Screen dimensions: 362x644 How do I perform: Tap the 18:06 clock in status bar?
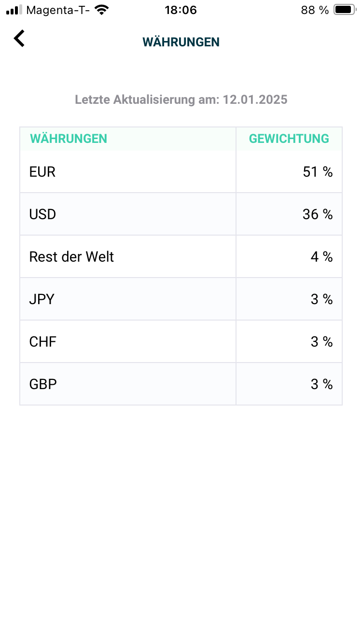[x=181, y=10]
